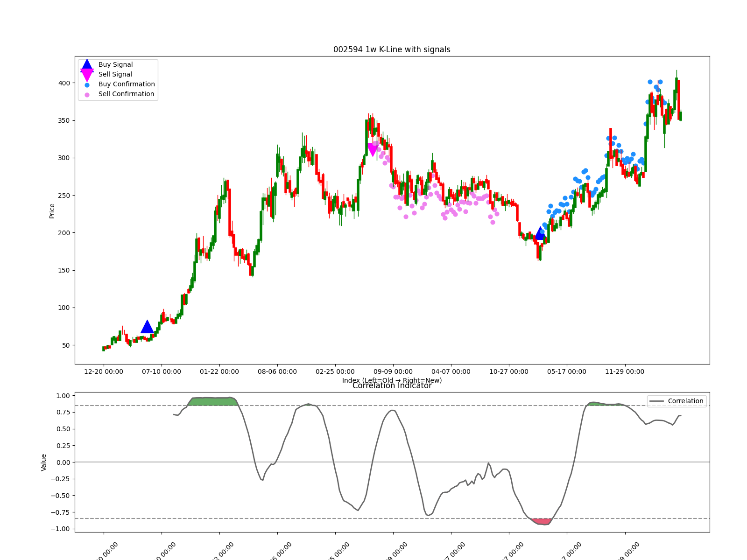The height and width of the screenshot is (560, 747).
Task: Click the '12-20 00:00' x-axis label
Action: pyautogui.click(x=104, y=371)
